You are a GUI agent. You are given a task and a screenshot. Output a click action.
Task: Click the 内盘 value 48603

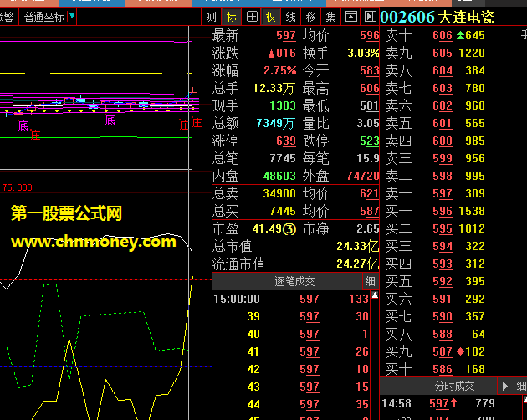point(279,176)
